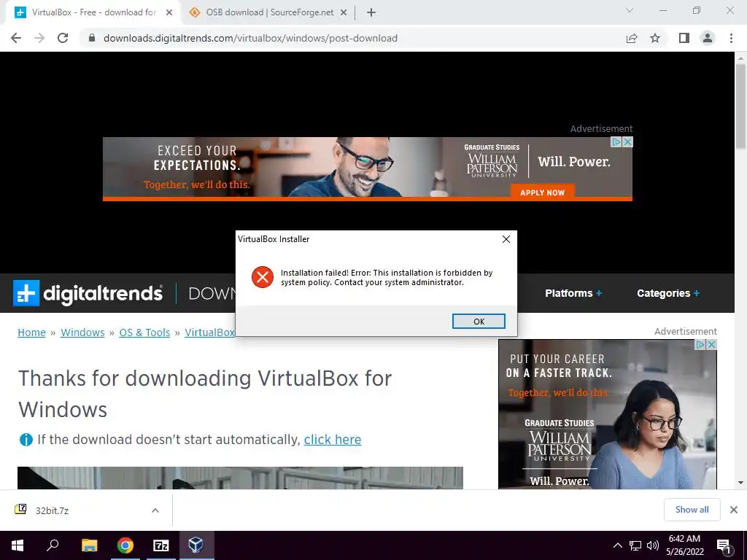The height and width of the screenshot is (560, 747).
Task: Open network status tray icon
Action: click(x=635, y=545)
